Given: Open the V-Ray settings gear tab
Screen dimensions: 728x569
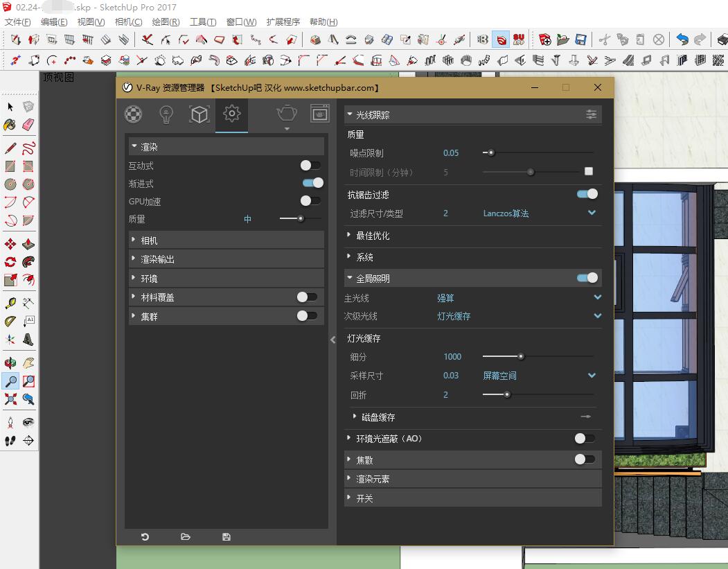Looking at the screenshot, I should [231, 114].
